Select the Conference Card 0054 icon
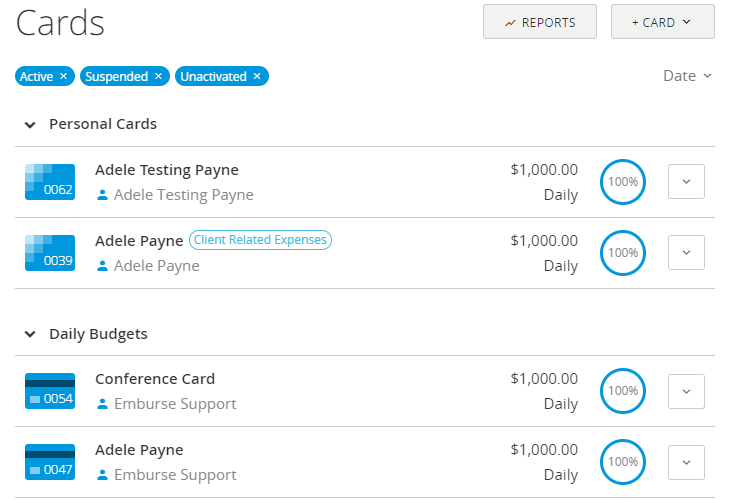732x500 pixels. (x=50, y=391)
